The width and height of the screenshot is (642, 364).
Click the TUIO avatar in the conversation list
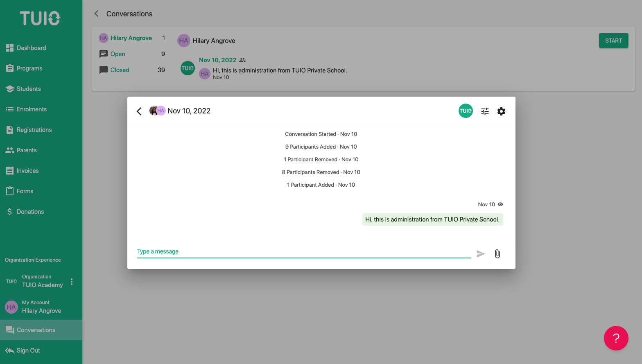[x=188, y=68]
